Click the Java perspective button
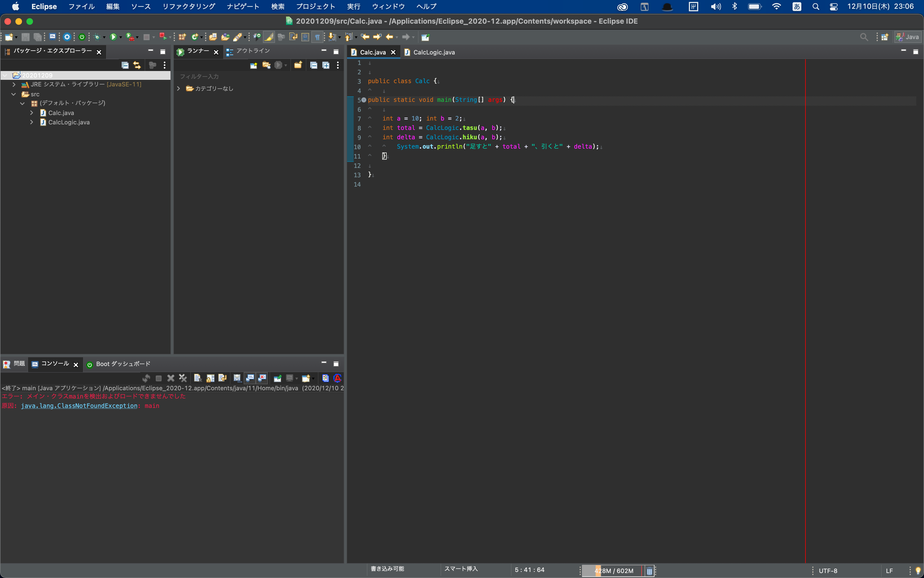This screenshot has height=578, width=924. (907, 37)
